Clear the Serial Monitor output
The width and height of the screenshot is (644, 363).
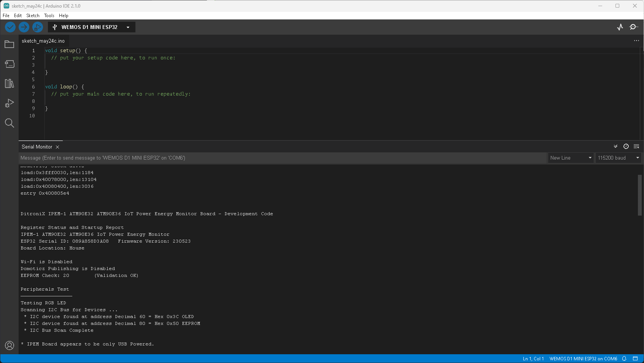pyautogui.click(x=636, y=147)
